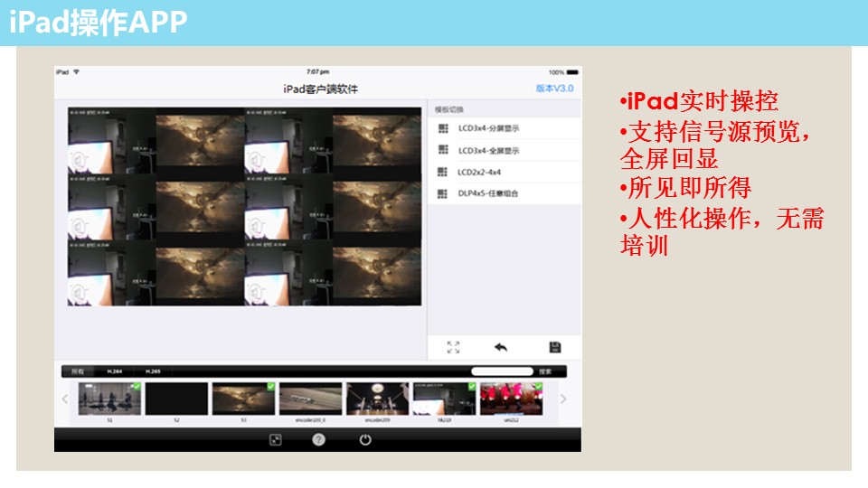Click the power icon in the bottom bar
Screen dimensions: 868x488
(365, 440)
